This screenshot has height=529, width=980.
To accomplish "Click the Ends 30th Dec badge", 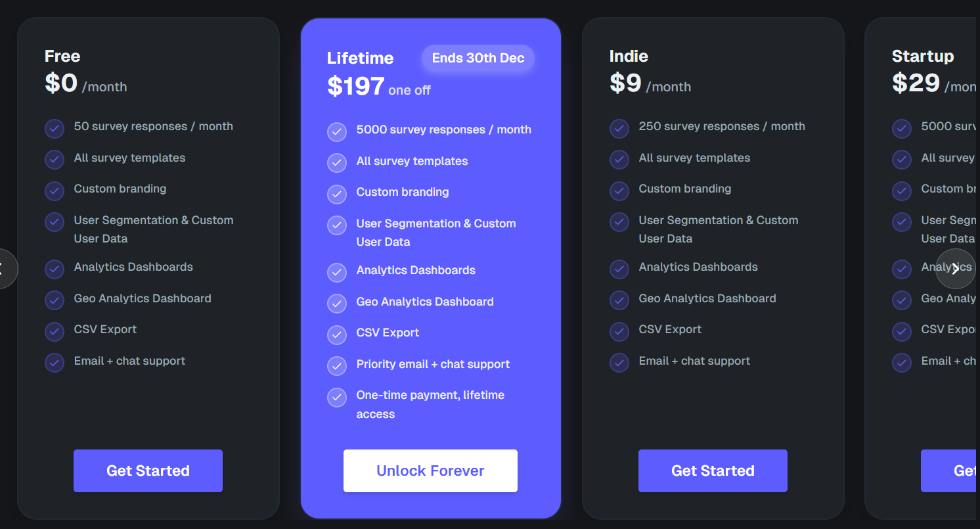I will coord(478,58).
